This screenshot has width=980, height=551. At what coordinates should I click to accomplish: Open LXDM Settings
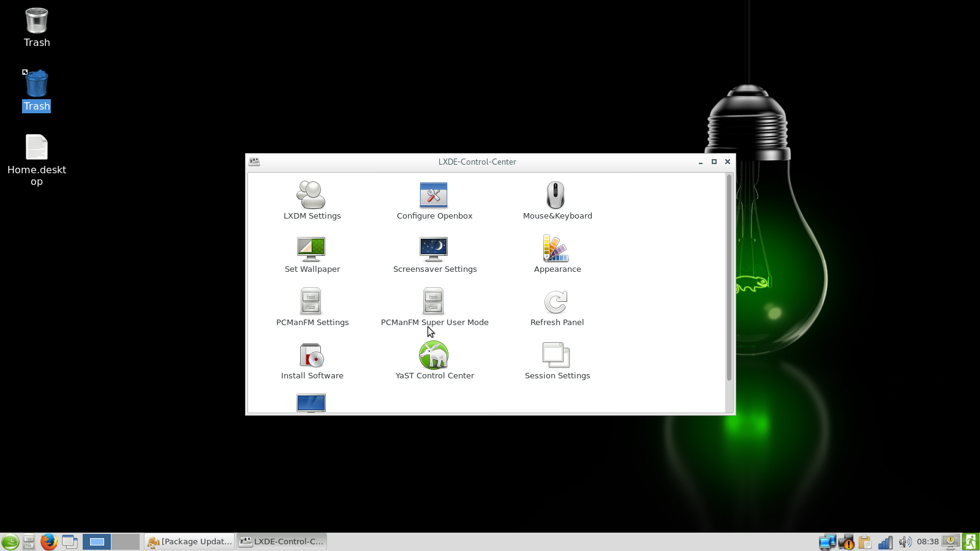coord(311,196)
